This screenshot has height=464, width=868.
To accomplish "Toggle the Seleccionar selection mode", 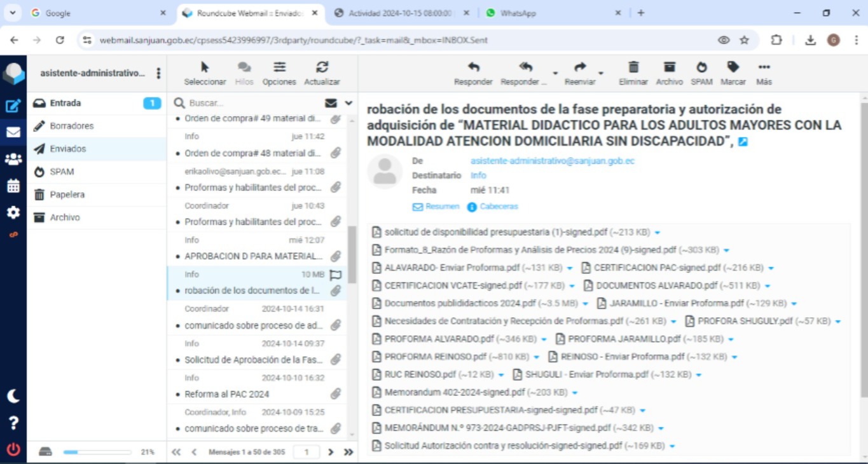I will (205, 68).
